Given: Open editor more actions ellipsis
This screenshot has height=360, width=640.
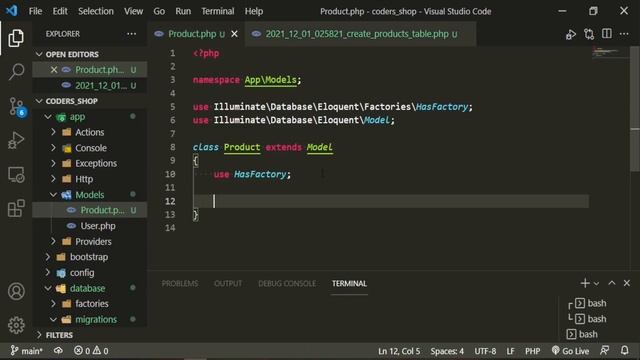Looking at the screenshot, I should click(624, 34).
